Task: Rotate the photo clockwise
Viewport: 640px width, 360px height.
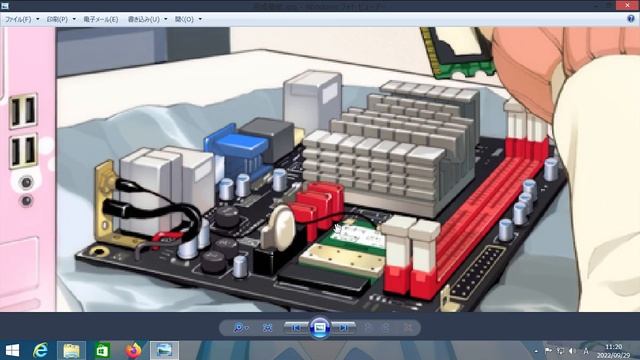Action: pyautogui.click(x=386, y=328)
